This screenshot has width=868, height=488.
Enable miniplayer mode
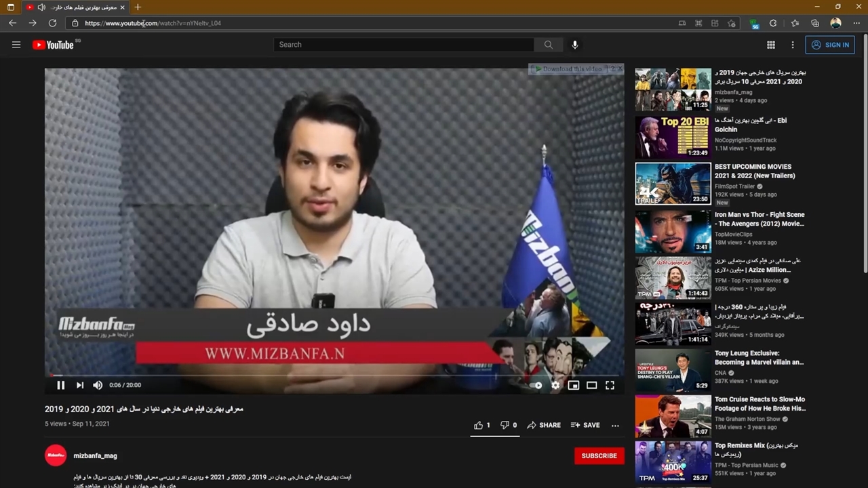574,385
